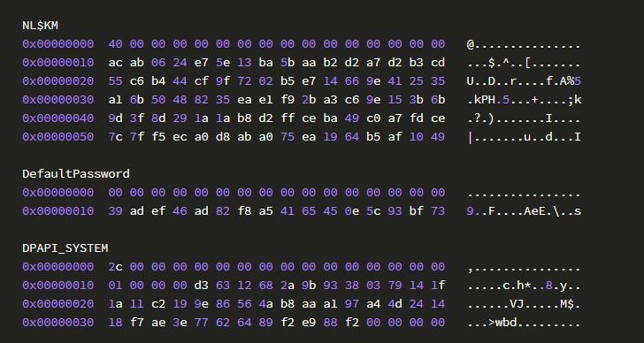Viewport: 644px width, 343px height.
Task: Click the DPAPI_SYSTEM section heading
Action: 65,248
